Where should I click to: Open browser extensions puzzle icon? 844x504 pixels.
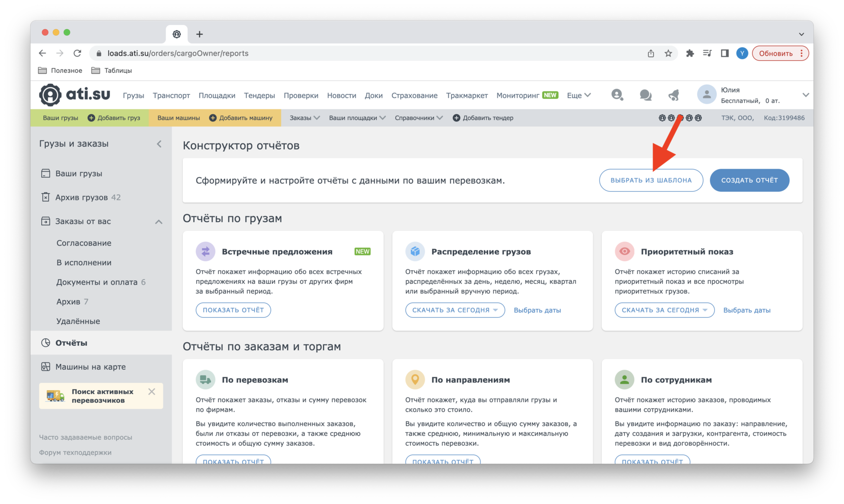[690, 53]
